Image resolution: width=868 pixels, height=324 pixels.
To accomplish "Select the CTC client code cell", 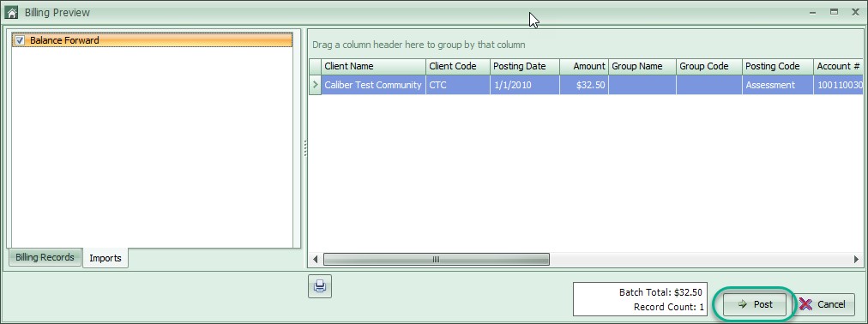I will pyautogui.click(x=458, y=85).
